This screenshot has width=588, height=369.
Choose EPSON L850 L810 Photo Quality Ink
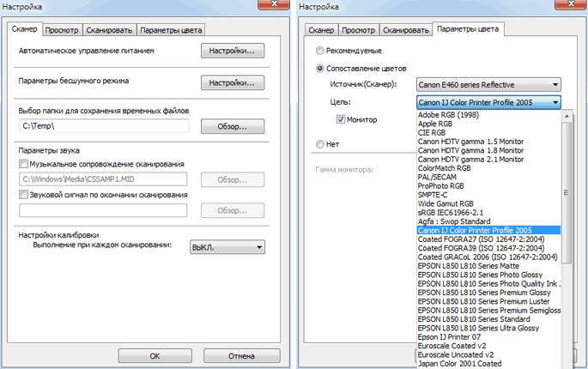coord(489,284)
